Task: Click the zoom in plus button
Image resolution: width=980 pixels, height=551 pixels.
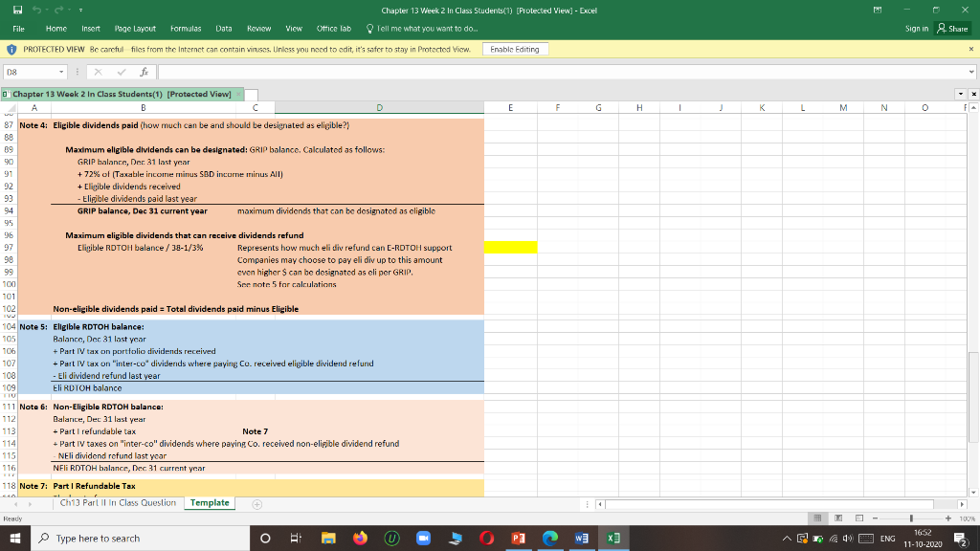Action: (948, 518)
